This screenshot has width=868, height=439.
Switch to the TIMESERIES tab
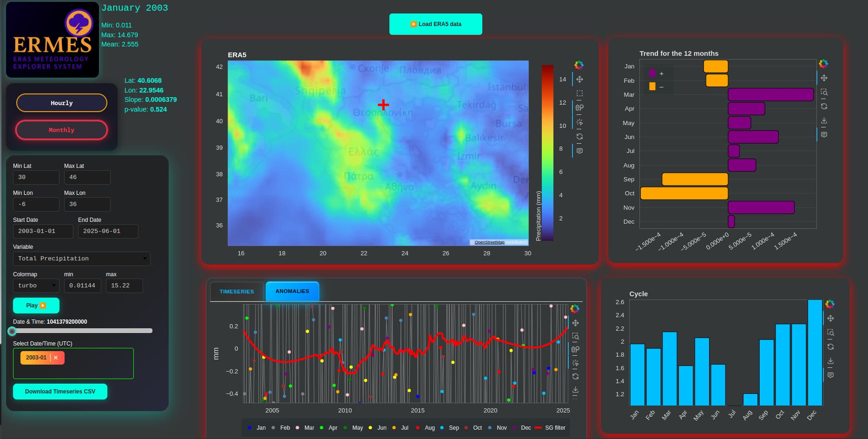click(x=237, y=292)
